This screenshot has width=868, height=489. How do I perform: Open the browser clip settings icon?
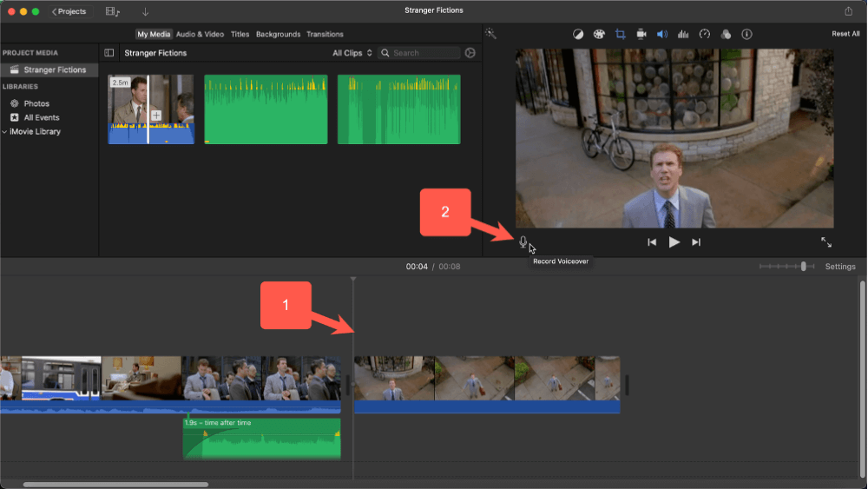click(x=470, y=53)
